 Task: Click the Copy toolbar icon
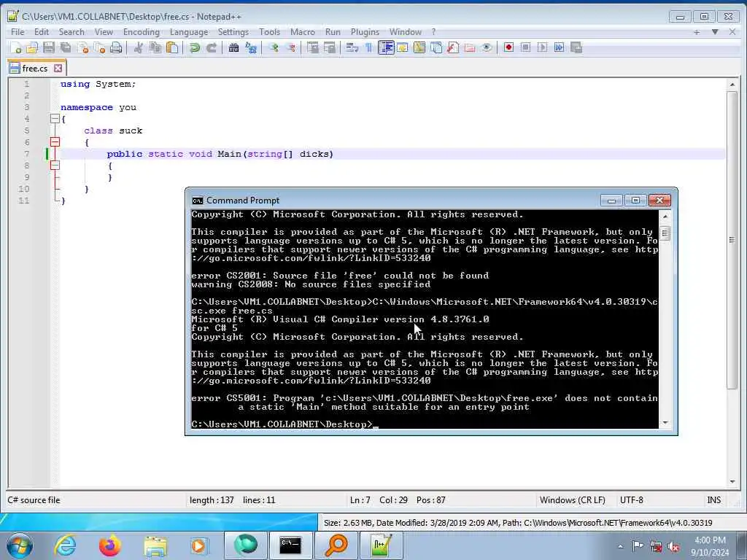coord(155,47)
